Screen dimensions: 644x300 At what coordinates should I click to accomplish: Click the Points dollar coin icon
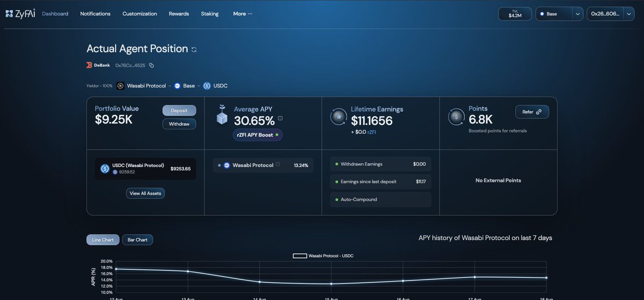(x=457, y=116)
